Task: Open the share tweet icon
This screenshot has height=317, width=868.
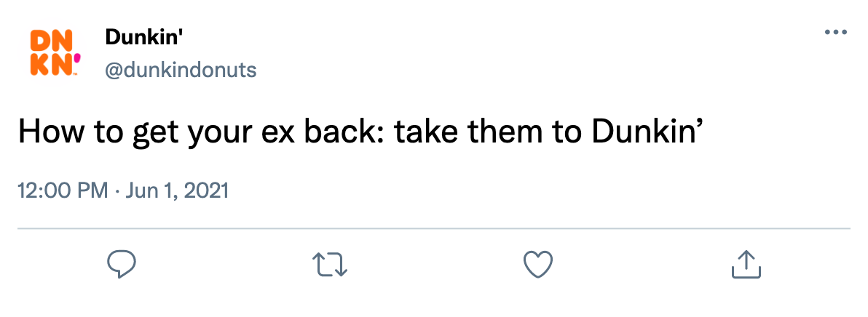Action: [746, 265]
